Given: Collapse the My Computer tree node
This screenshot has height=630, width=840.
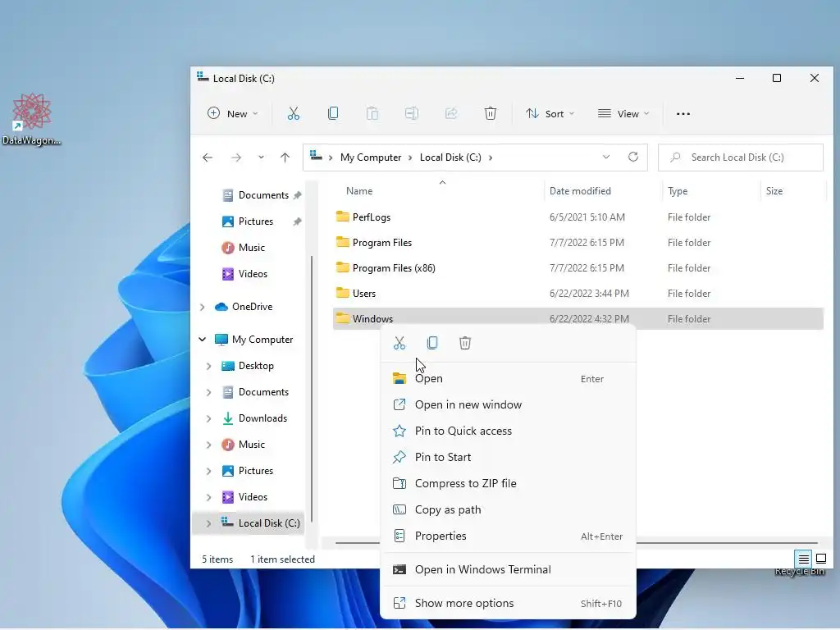Looking at the screenshot, I should point(202,339).
